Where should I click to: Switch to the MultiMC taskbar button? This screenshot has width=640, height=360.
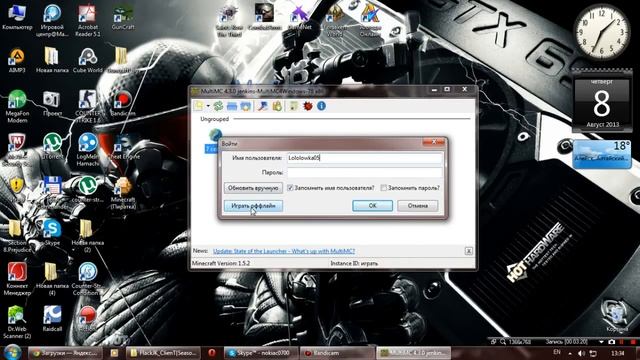coord(413,353)
